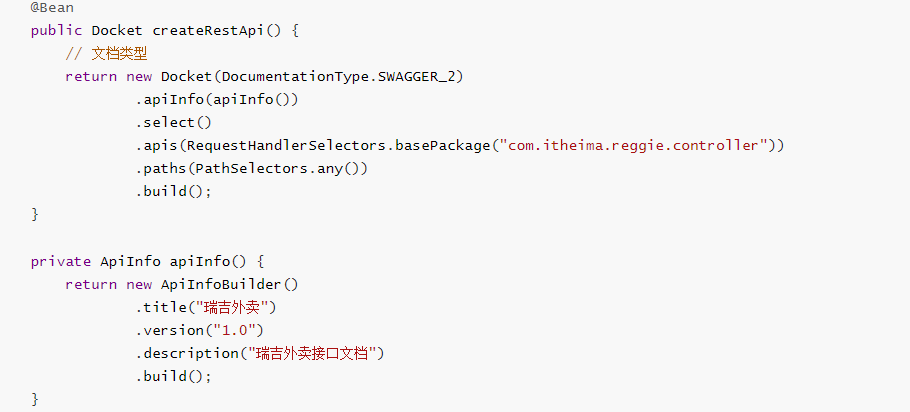Click the "com.itheima.reggie.controller" package string
Viewport: 910px width, 412px height.
[634, 146]
